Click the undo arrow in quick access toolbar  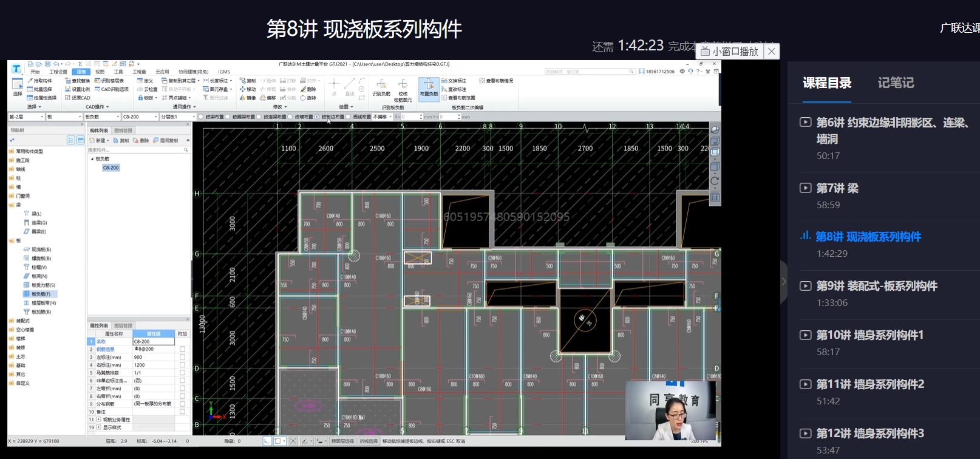point(56,64)
